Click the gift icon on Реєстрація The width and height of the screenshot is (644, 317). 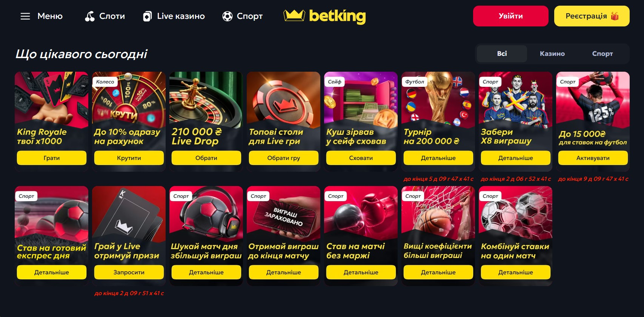(615, 16)
